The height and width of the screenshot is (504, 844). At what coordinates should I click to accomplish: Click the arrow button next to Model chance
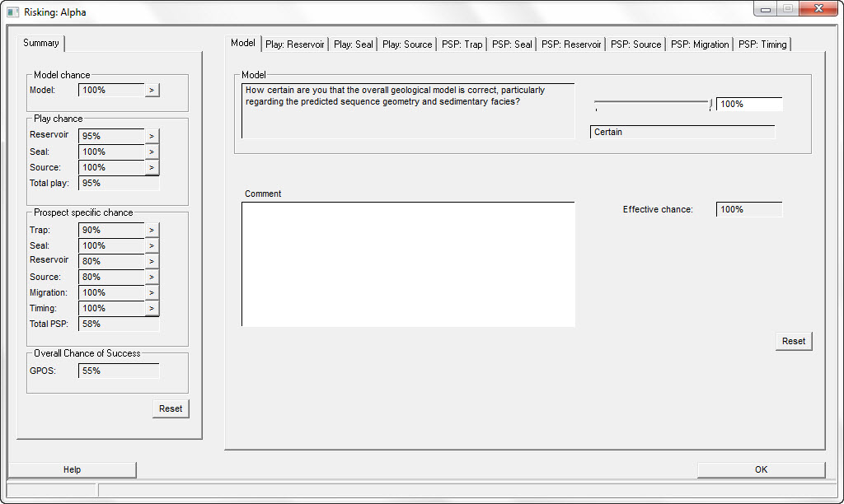[152, 90]
